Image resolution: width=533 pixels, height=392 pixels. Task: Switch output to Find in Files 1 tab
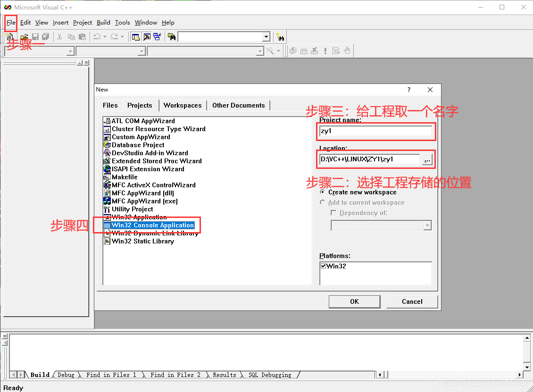pos(111,375)
